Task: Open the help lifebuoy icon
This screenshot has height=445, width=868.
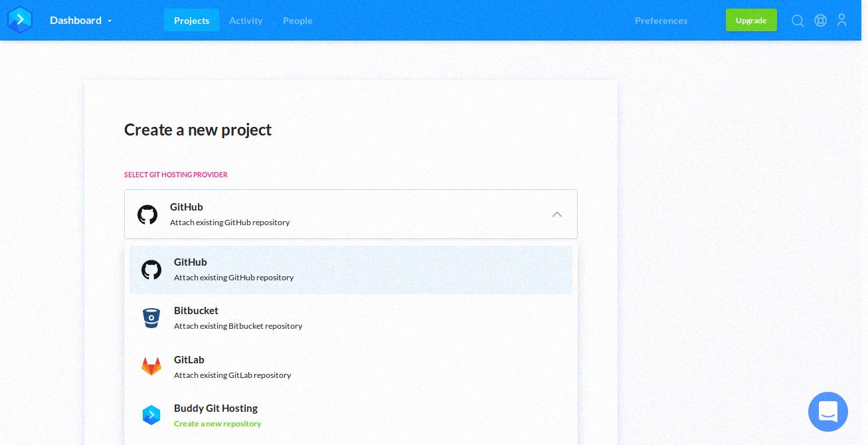Action: 820,21
